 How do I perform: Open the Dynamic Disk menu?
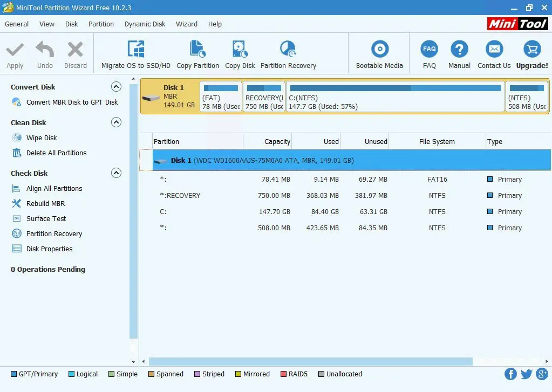[x=145, y=24]
